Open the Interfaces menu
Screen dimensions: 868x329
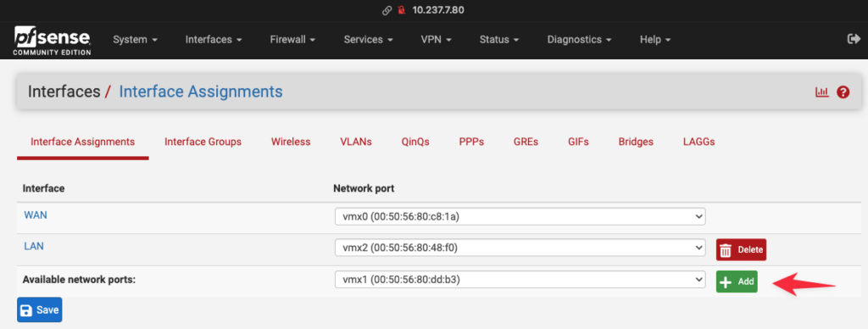(x=213, y=40)
